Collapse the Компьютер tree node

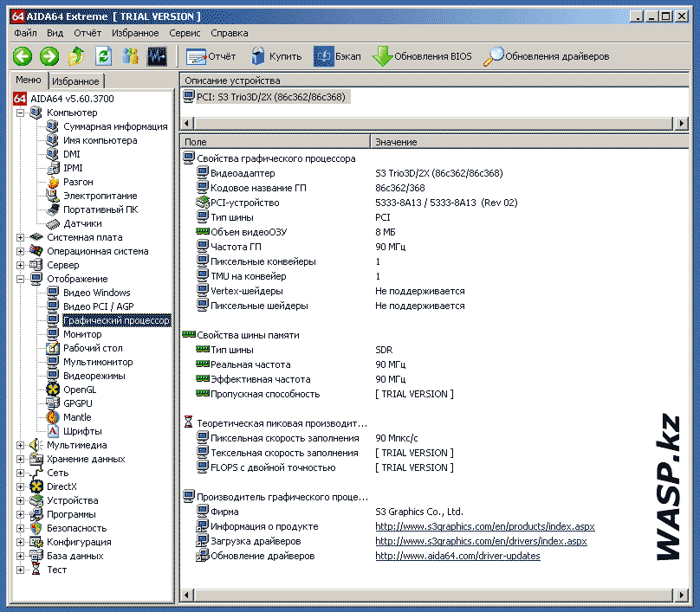20,113
